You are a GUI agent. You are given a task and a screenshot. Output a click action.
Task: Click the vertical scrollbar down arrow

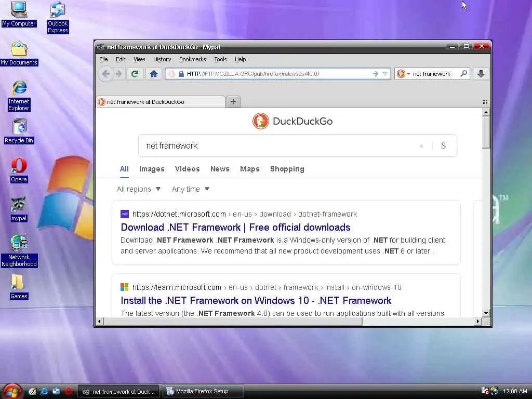pyautogui.click(x=486, y=313)
